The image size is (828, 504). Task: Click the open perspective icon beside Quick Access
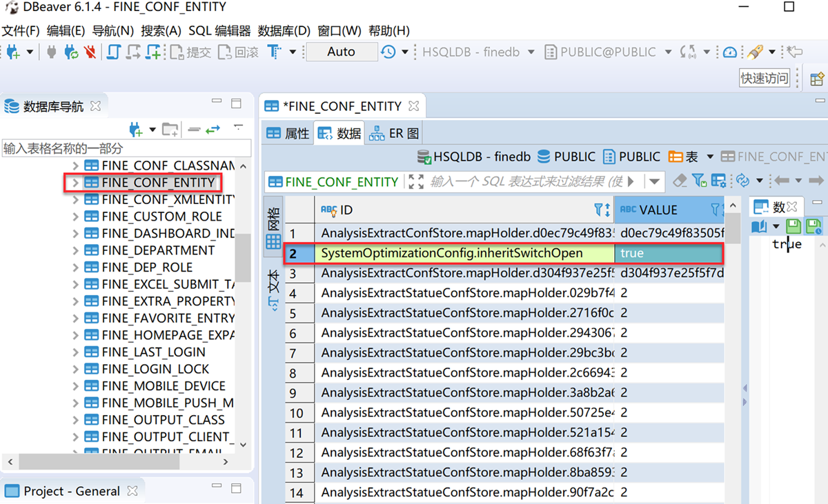[x=817, y=78]
